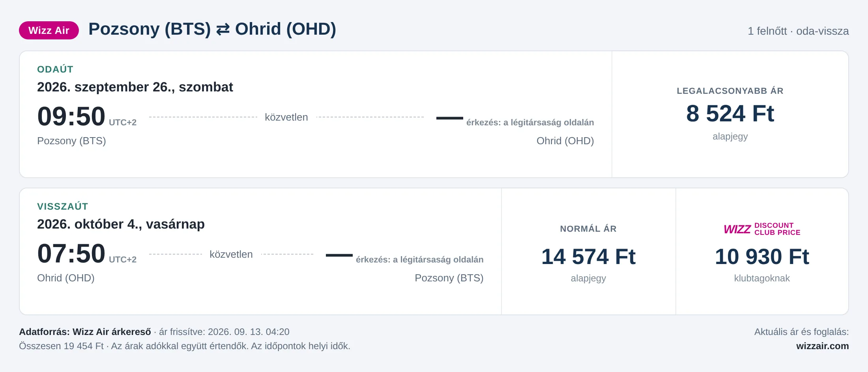Click 'Adatforrás: Wizz Air árkereső' in the footer

click(x=85, y=332)
